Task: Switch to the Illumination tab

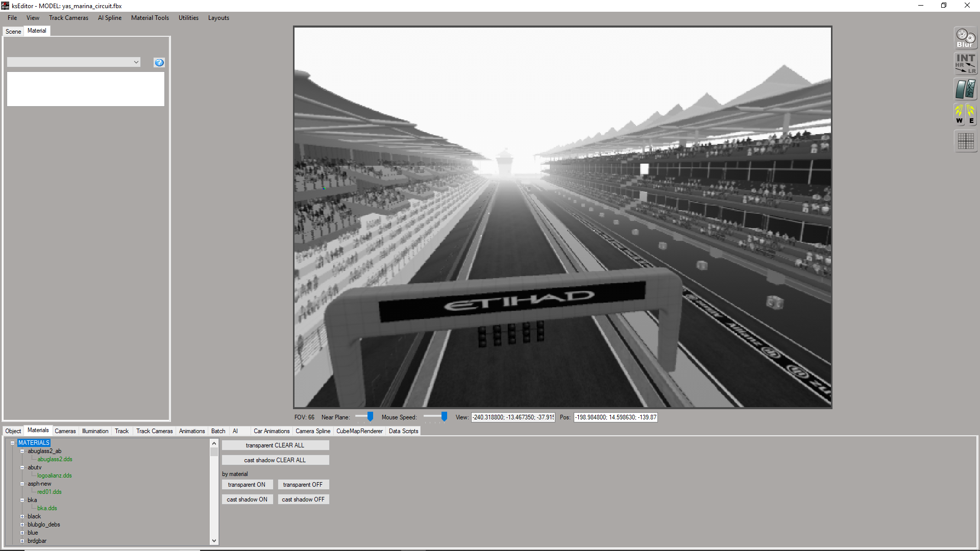Action: point(95,431)
